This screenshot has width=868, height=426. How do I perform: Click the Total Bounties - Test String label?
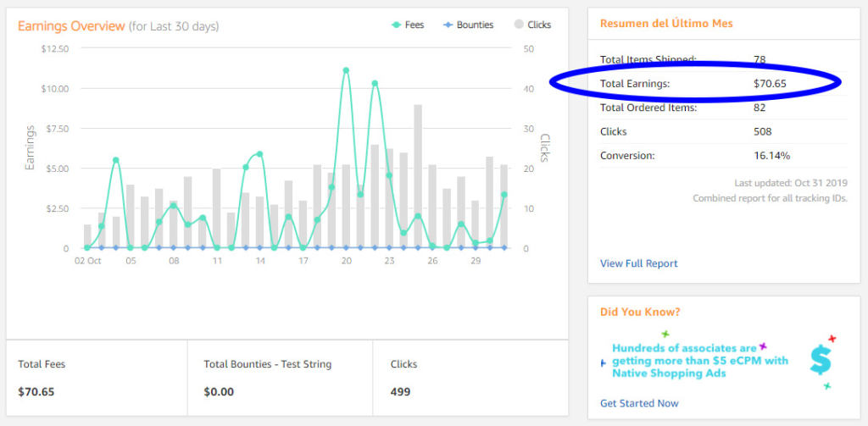(x=267, y=364)
